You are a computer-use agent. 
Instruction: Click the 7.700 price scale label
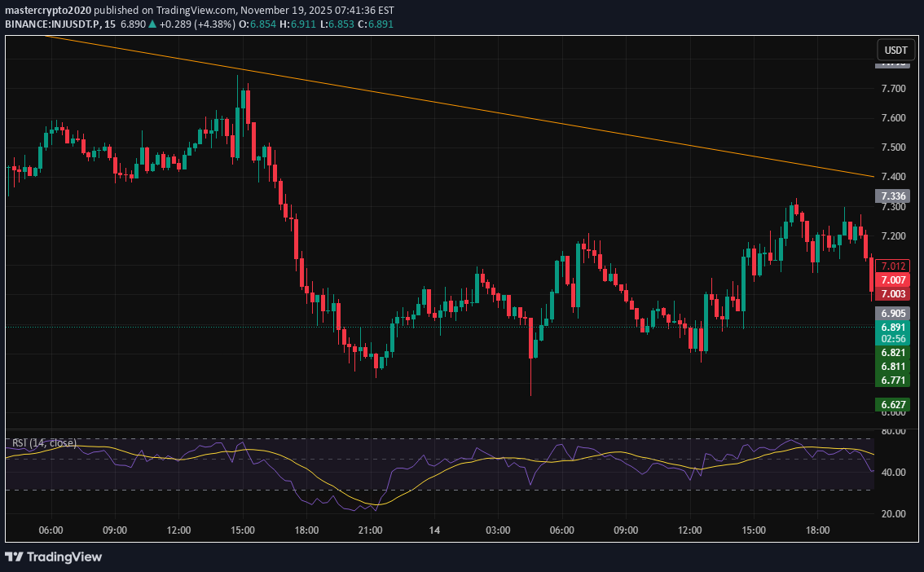pyautogui.click(x=892, y=88)
